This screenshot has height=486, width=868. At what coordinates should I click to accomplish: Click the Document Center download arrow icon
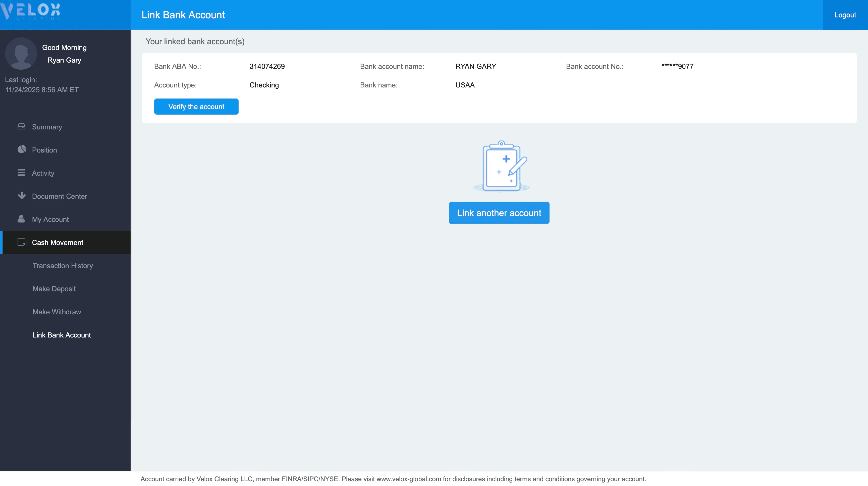tap(22, 196)
